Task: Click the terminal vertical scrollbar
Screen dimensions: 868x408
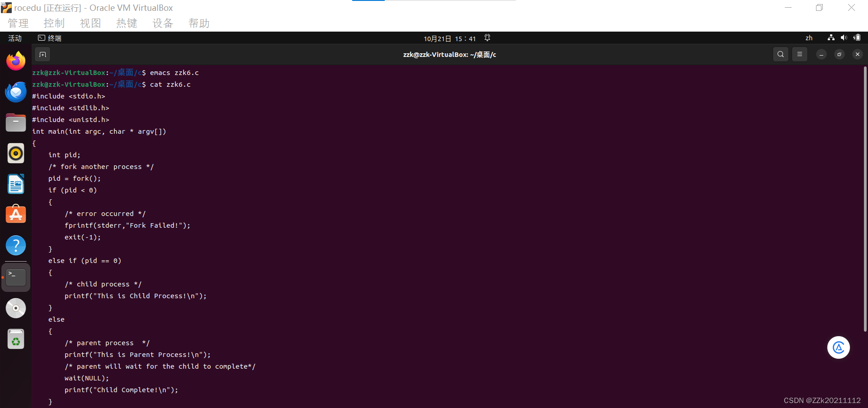Action: point(865,199)
